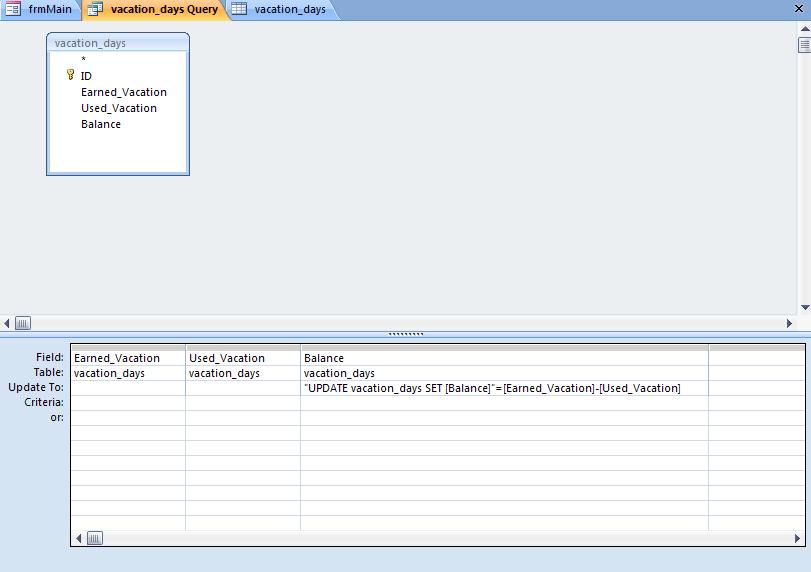The height and width of the screenshot is (572, 811).
Task: Click the Balance Field cell in the grid
Action: tap(504, 358)
